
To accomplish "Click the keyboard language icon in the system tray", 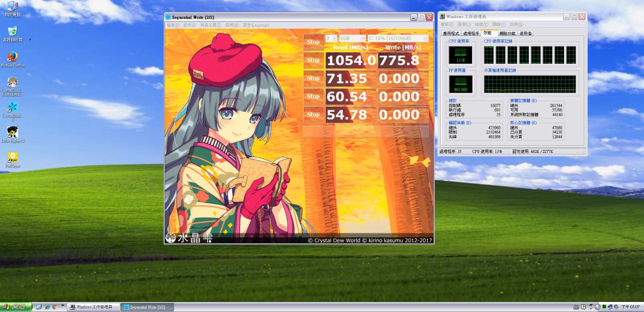I will (576, 307).
